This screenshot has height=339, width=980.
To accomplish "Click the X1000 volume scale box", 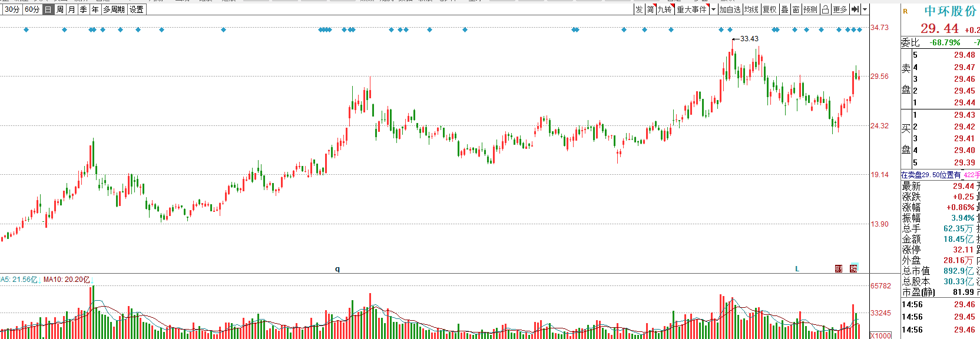I will [880, 335].
